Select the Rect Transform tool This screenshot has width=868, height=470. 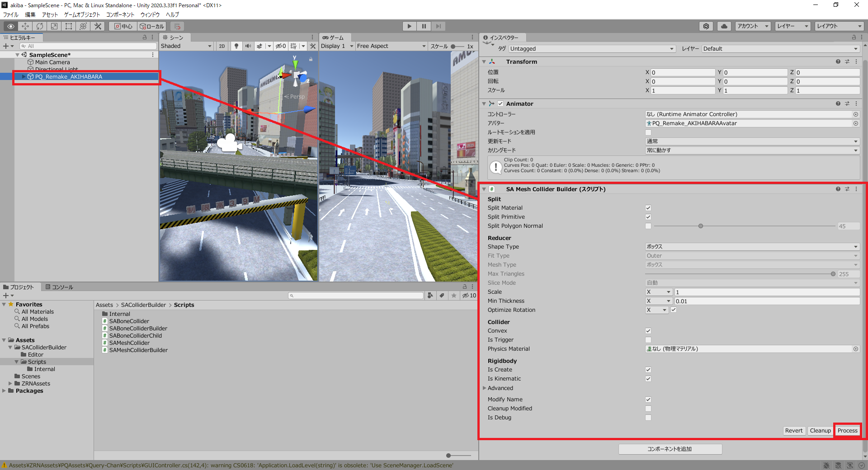pyautogui.click(x=68, y=26)
